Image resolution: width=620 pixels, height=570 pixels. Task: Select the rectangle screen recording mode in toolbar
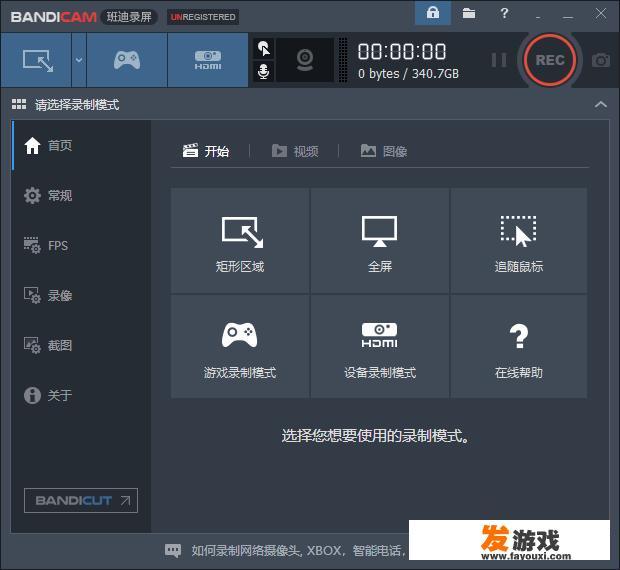(36, 60)
